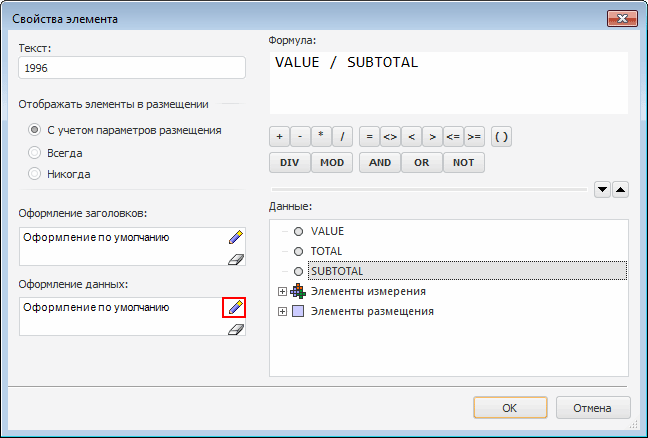Select 'С учетом параметров размещения' radio option

pos(35,130)
